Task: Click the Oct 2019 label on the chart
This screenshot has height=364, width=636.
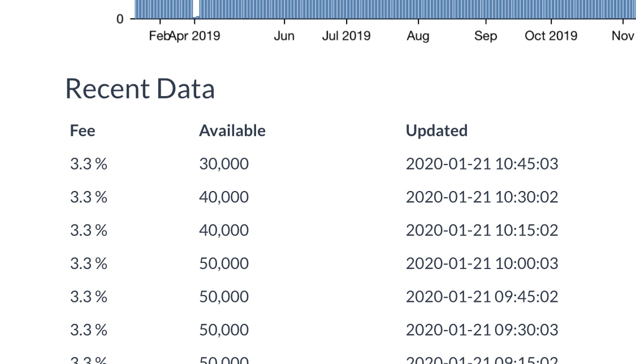Action: pos(551,36)
